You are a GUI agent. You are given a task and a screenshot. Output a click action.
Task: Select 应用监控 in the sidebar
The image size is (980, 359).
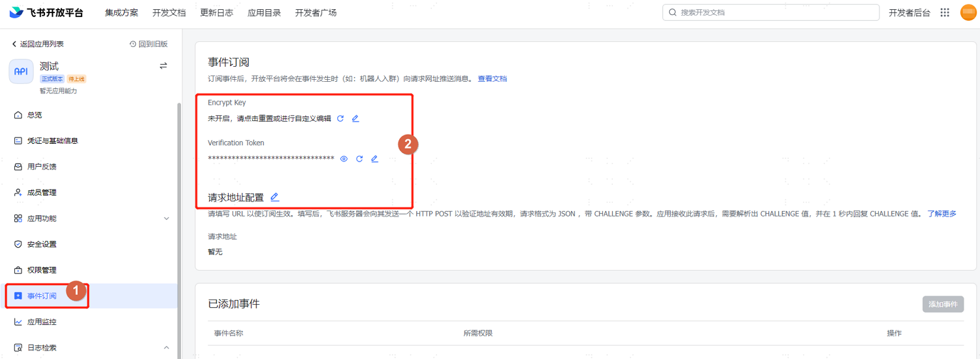(x=42, y=322)
